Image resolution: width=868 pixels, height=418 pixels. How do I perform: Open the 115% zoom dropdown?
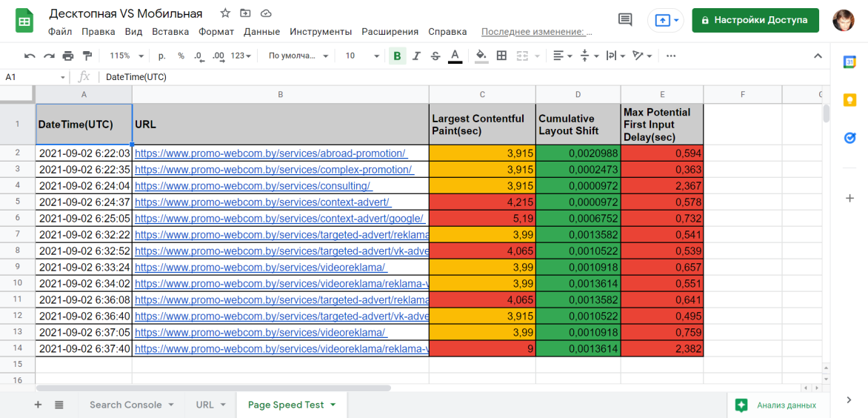[127, 56]
